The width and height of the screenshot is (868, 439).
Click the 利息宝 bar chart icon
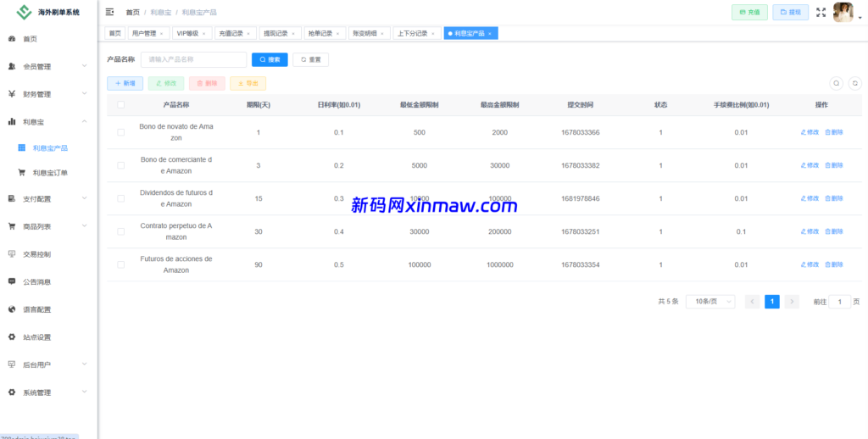pyautogui.click(x=12, y=121)
